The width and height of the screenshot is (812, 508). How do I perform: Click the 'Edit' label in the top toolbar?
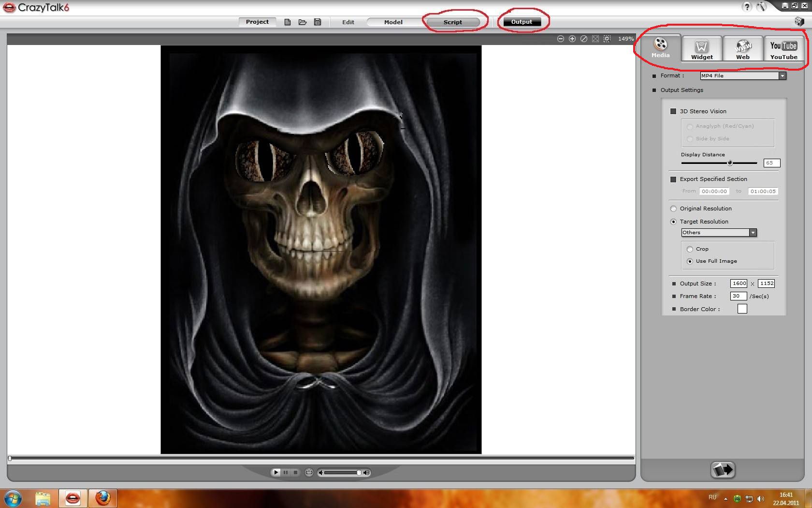coord(348,22)
